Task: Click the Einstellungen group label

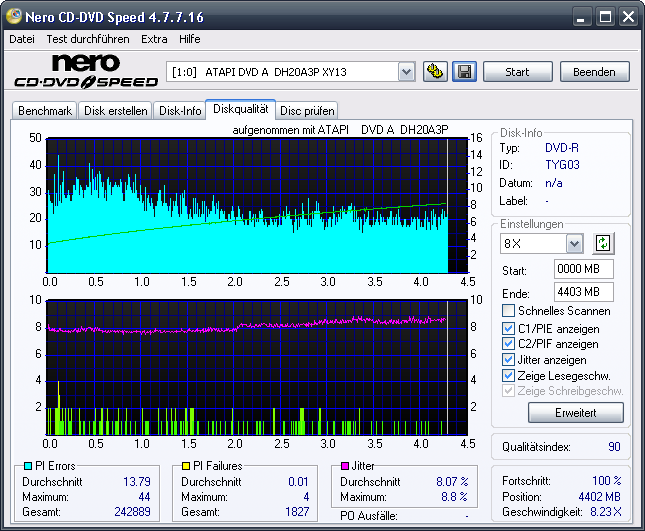Action: 531,224
